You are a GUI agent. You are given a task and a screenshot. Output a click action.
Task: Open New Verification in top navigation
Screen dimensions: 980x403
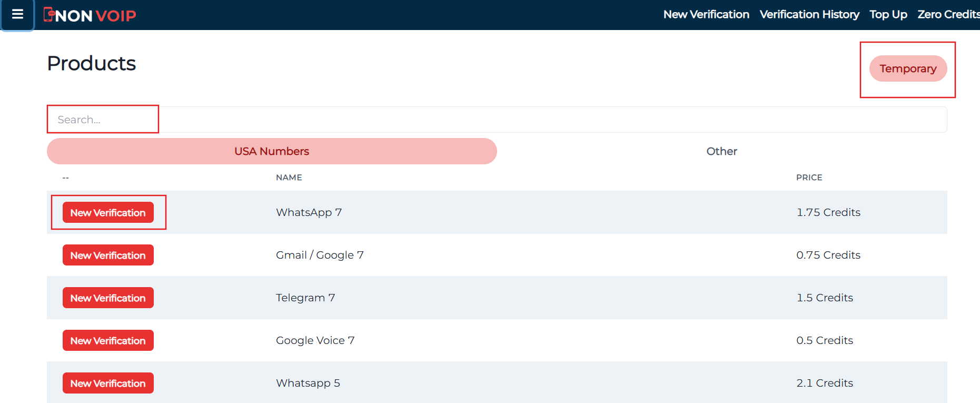point(706,14)
